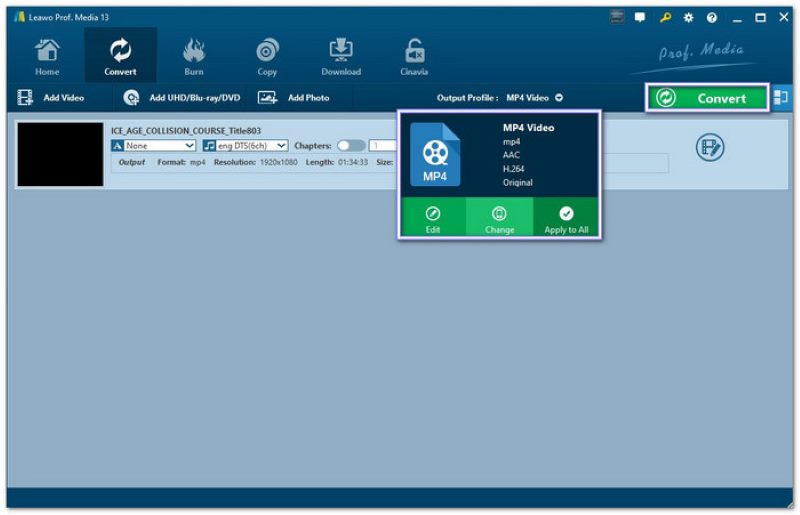Open the Output Profile MP4 Video dropdown

coord(534,98)
